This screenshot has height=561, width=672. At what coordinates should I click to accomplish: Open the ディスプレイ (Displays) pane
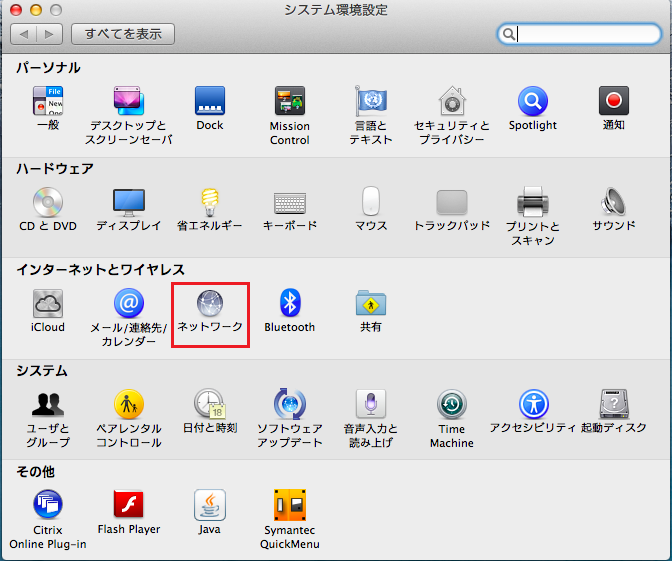(x=129, y=203)
